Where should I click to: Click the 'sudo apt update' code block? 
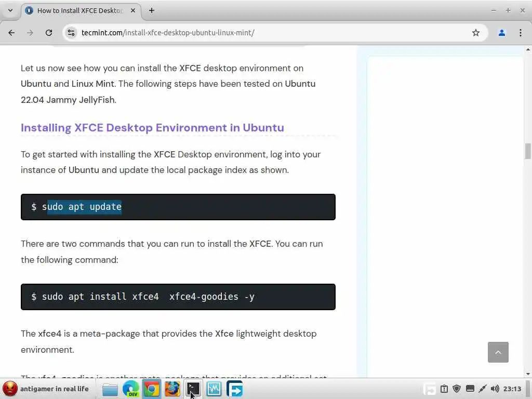click(178, 207)
